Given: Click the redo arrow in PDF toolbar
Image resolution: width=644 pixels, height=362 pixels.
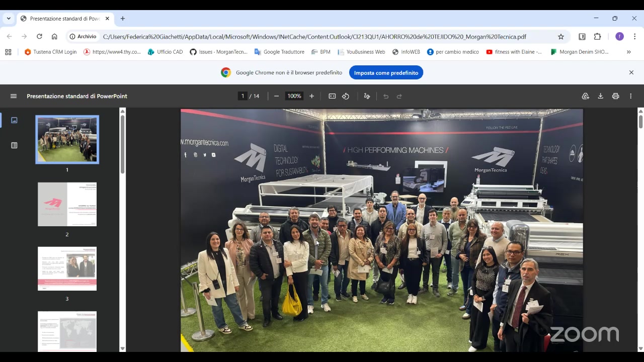Looking at the screenshot, I should point(399,96).
